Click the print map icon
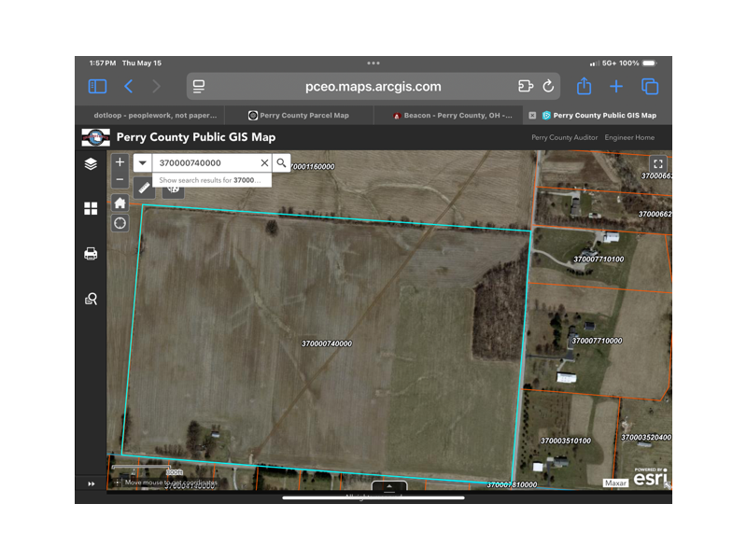This screenshot has width=747, height=560. (91, 253)
